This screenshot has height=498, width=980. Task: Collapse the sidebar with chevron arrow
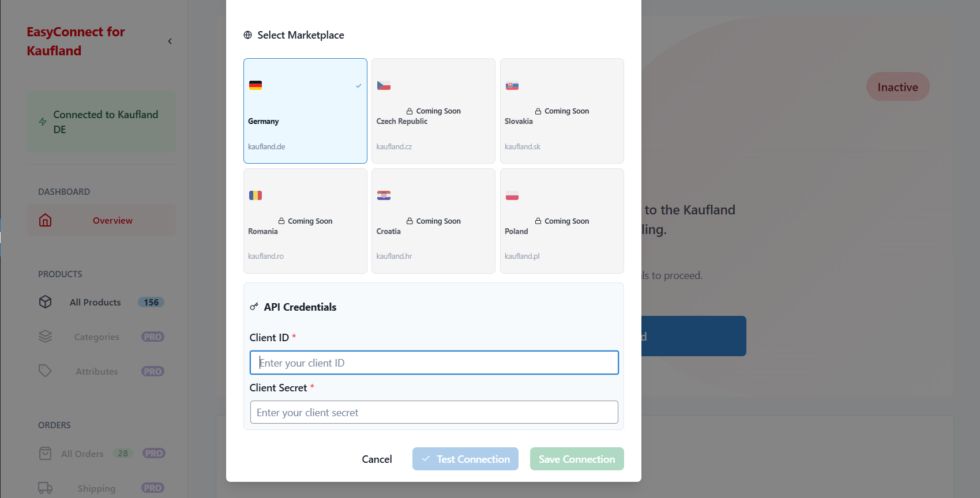click(x=170, y=41)
